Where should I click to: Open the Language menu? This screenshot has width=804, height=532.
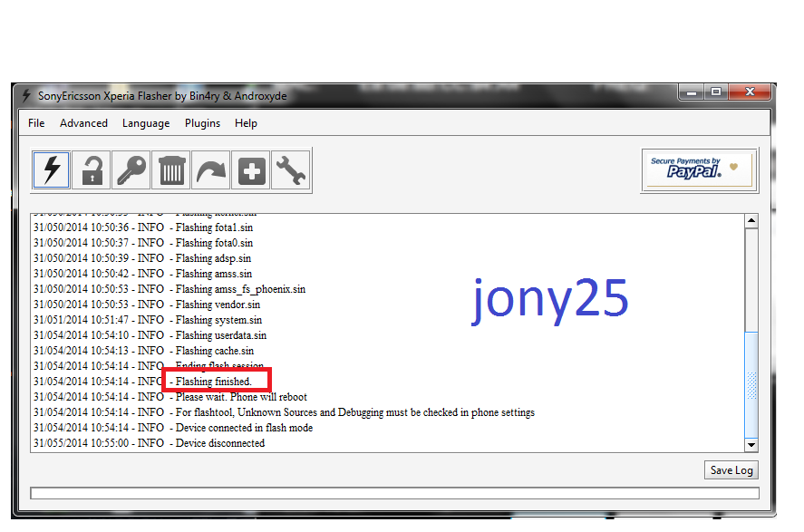coord(146,123)
